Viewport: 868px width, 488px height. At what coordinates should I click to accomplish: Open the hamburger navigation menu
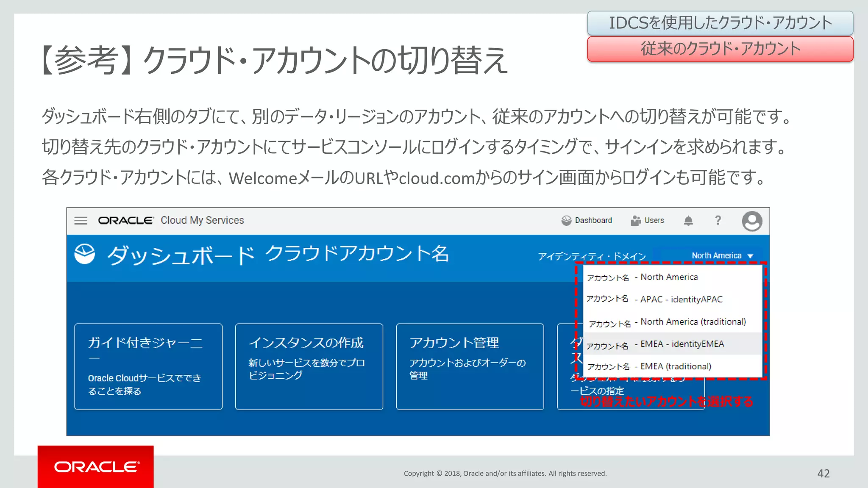81,221
